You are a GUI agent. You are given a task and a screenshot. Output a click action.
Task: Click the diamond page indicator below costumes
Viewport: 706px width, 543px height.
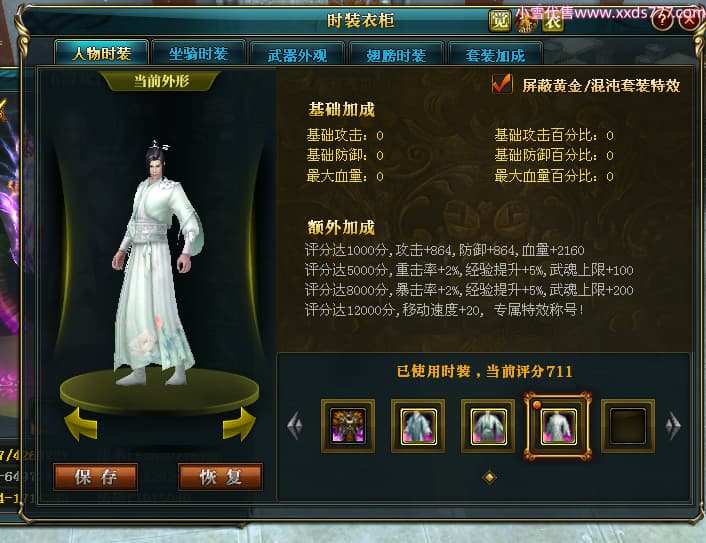tap(489, 477)
